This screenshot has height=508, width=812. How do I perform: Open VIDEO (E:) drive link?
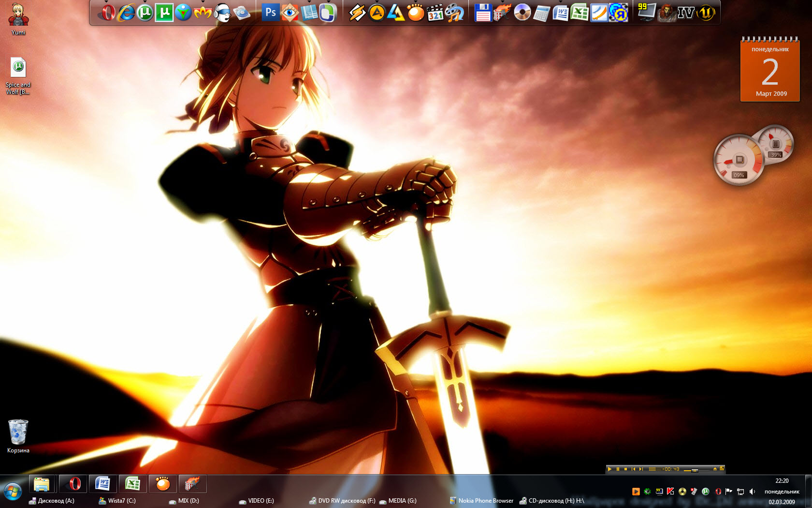click(256, 501)
